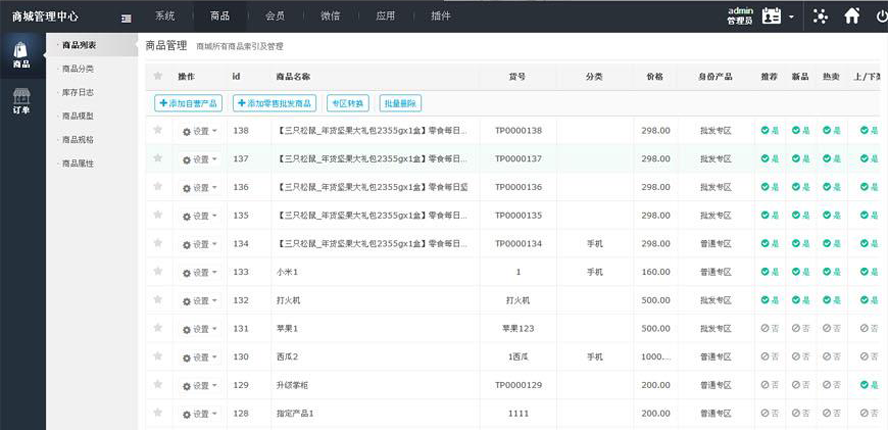The height and width of the screenshot is (430, 888).
Task: Star the 西瓜2 product row
Action: (x=158, y=356)
